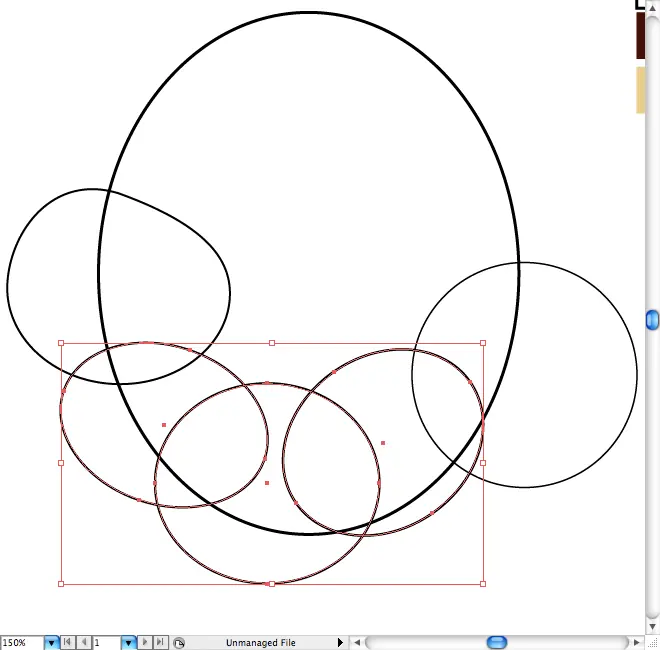Click the bottom-right bounding box handle
The image size is (660, 650).
coord(483,584)
